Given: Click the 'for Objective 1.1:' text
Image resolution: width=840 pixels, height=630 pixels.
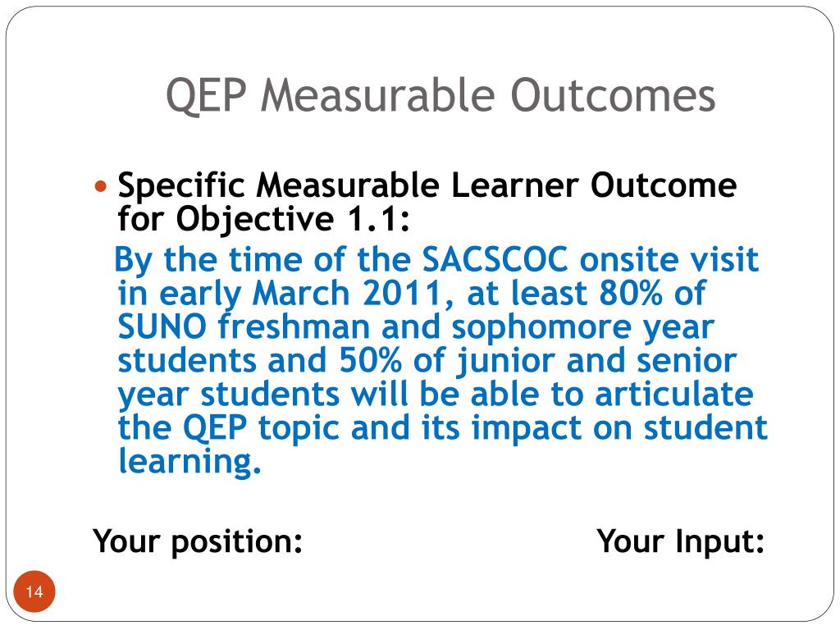Looking at the screenshot, I should (263, 219).
